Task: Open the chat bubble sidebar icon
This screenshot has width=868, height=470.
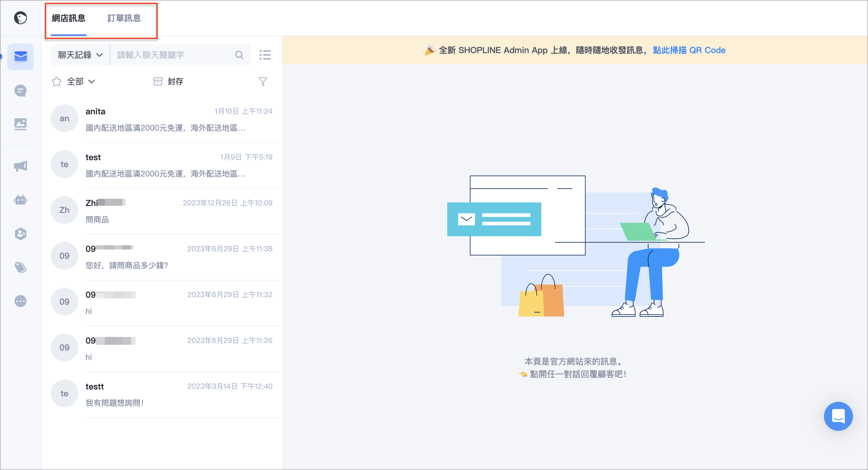Action: coord(20,91)
